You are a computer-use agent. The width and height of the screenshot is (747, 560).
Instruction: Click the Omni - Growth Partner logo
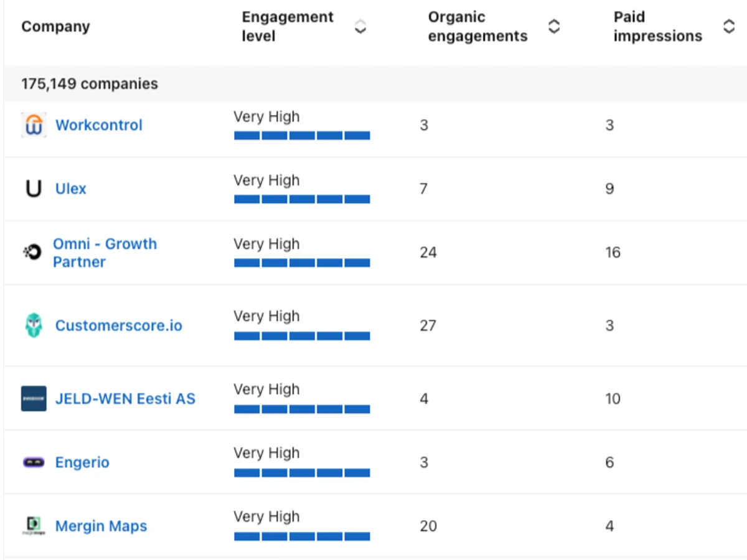[x=32, y=252]
